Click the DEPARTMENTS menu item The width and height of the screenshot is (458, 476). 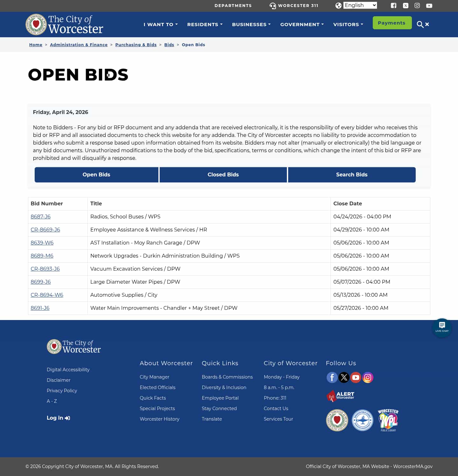[233, 5]
